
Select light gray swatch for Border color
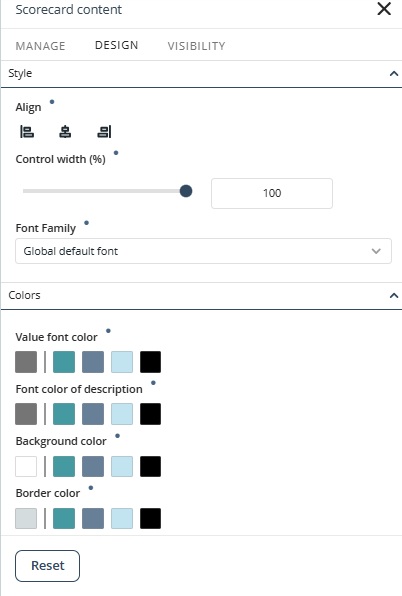point(26,518)
